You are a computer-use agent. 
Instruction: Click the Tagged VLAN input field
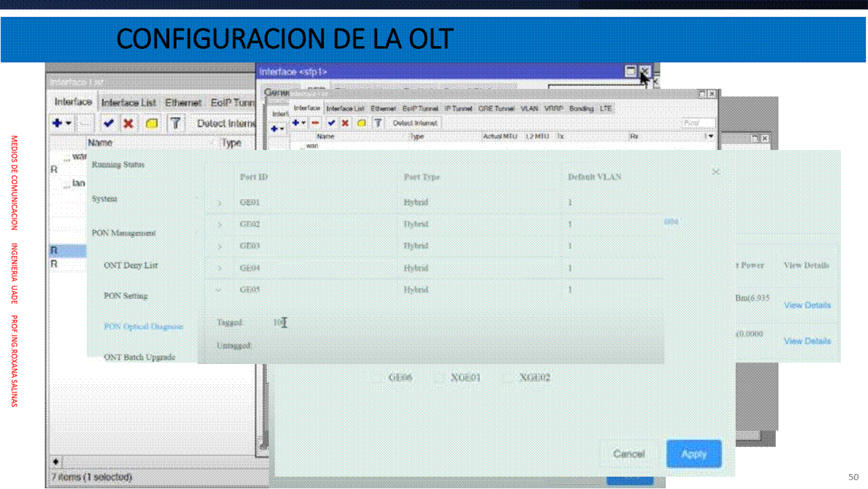tap(339, 323)
